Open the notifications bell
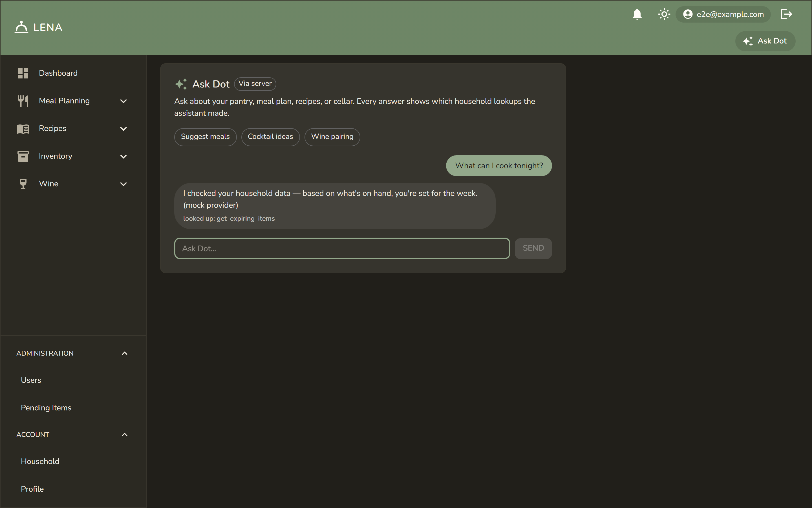Screen dimensions: 812x508 (637, 14)
